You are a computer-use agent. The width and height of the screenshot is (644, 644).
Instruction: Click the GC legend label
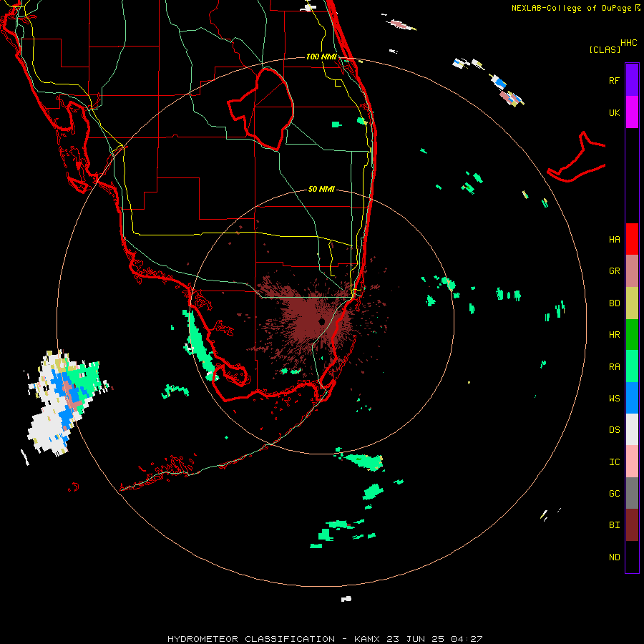(614, 493)
